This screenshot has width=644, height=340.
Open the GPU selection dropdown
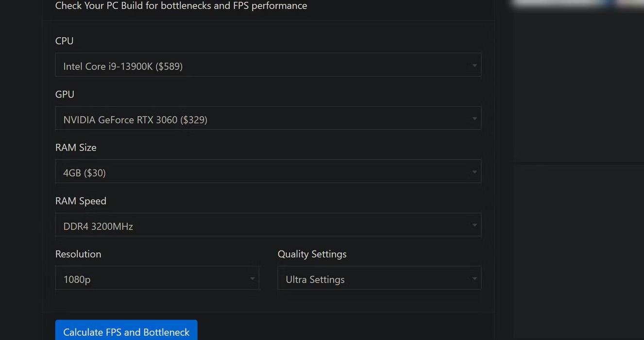point(269,118)
